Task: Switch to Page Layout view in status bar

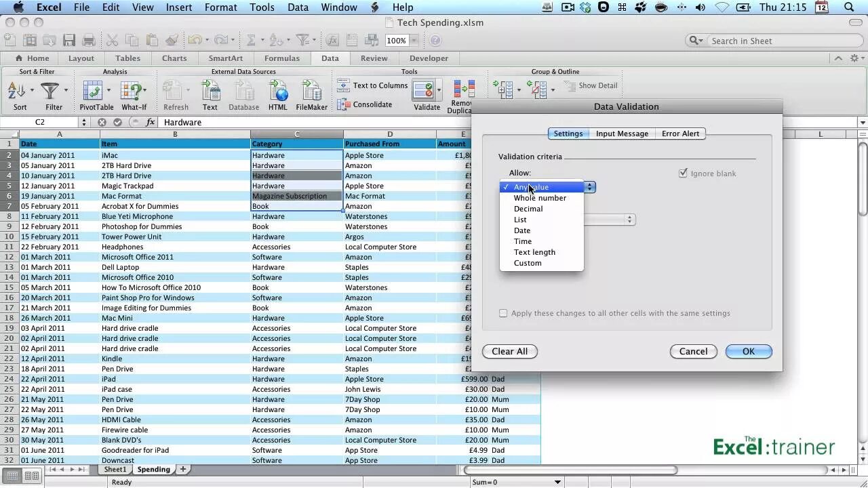Action: coord(31,476)
